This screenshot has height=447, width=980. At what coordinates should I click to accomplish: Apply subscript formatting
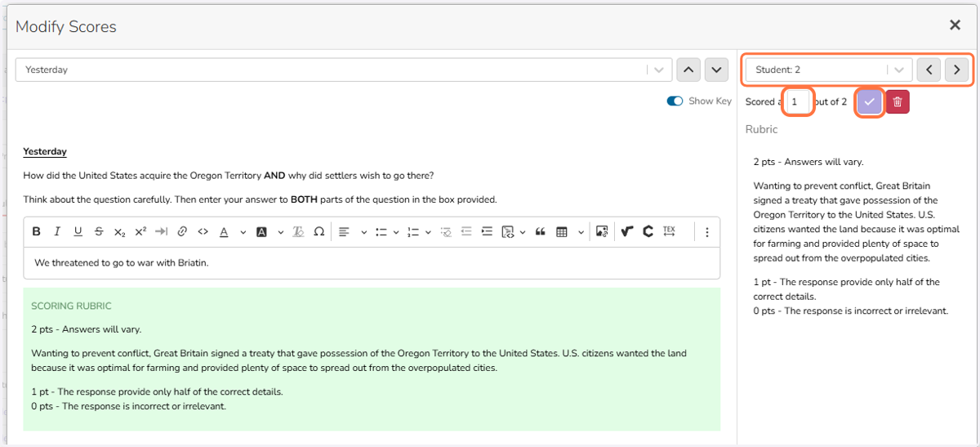click(x=120, y=232)
